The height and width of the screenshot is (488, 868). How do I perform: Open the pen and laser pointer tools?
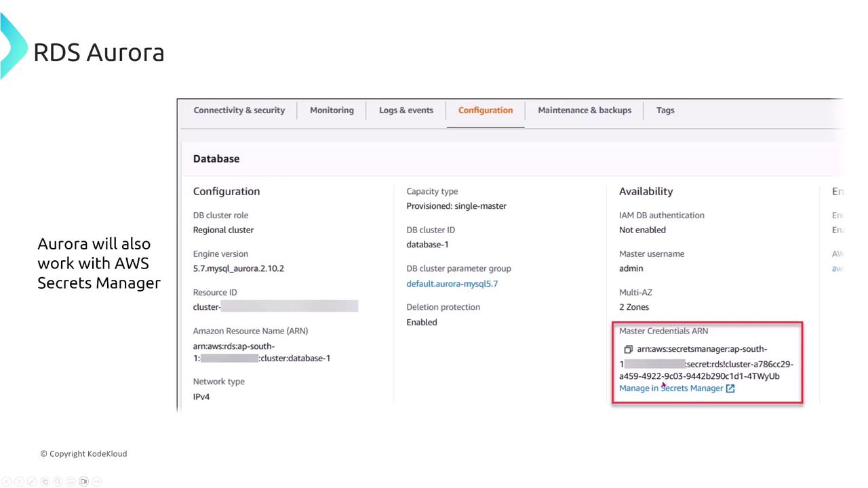click(32, 481)
